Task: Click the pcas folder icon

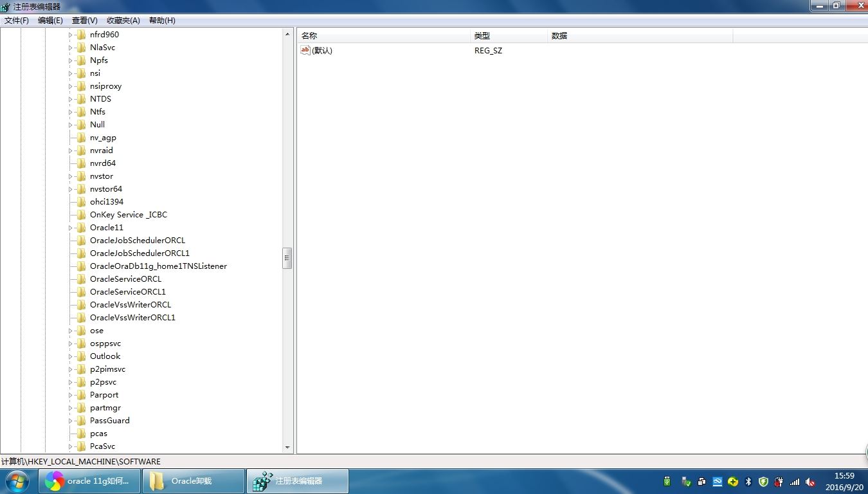Action: (x=81, y=434)
